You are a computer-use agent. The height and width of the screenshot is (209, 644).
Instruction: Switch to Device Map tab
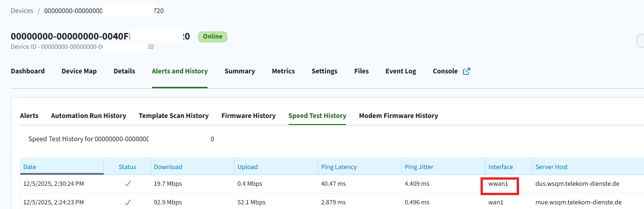[79, 71]
